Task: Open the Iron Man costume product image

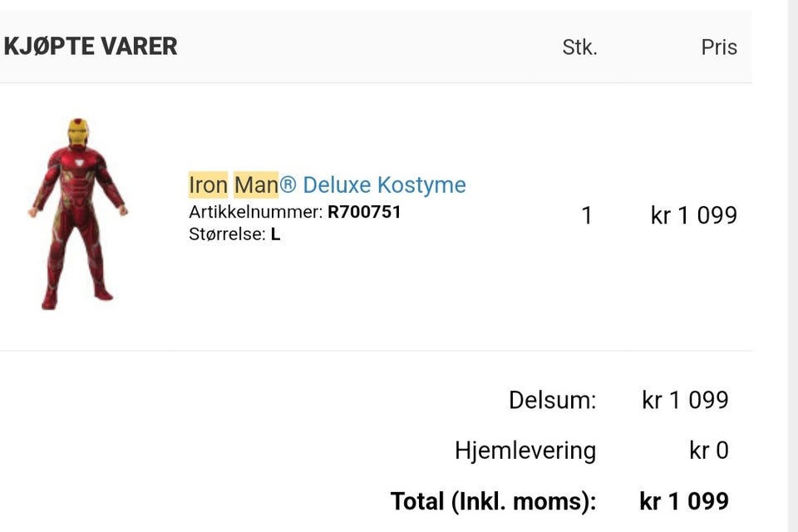Action: (77, 214)
